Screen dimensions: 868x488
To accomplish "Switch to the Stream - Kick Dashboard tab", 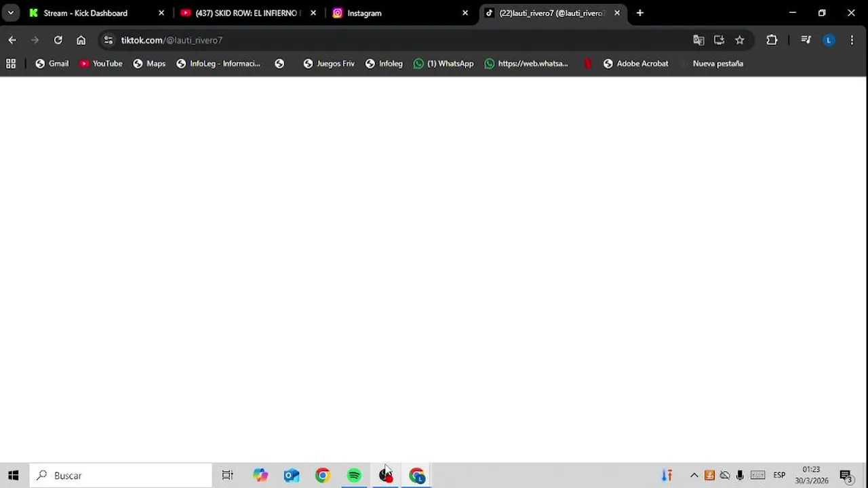I will tap(95, 13).
